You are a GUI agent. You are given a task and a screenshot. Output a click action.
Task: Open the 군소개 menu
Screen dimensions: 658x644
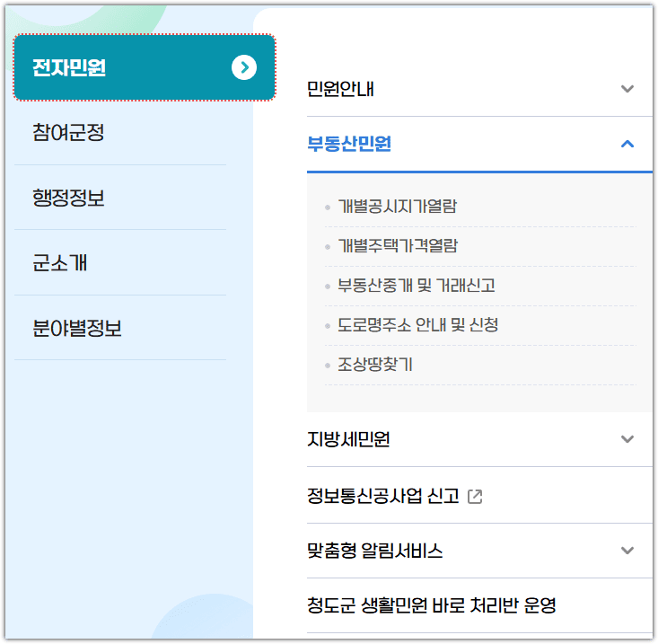(59, 263)
